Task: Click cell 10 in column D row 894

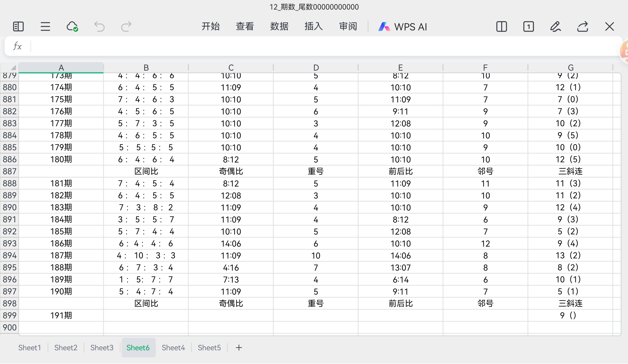Action: point(316,256)
